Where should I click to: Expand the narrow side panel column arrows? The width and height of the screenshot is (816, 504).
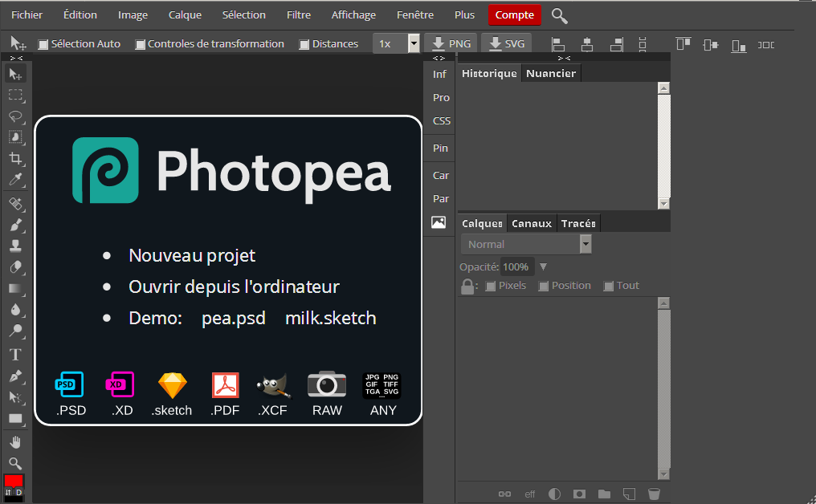439,59
